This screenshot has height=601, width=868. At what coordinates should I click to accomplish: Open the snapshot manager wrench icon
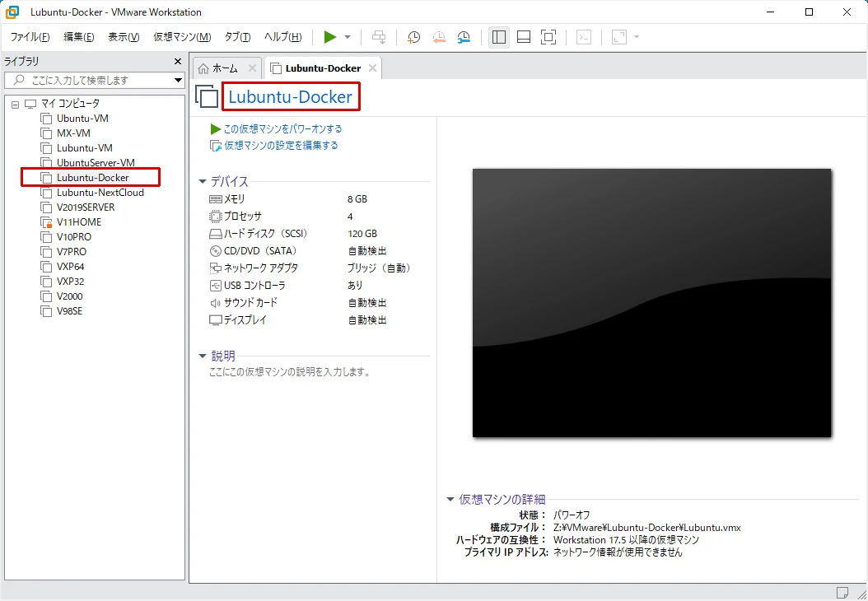464,37
